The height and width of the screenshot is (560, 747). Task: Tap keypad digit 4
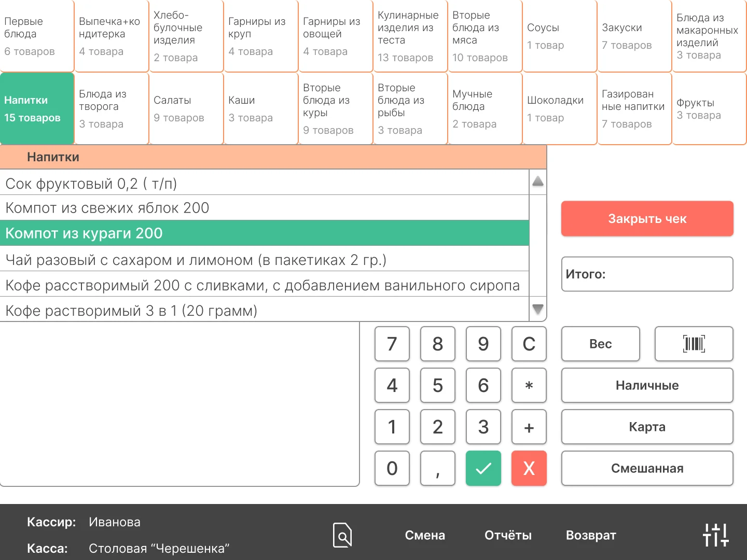(392, 385)
